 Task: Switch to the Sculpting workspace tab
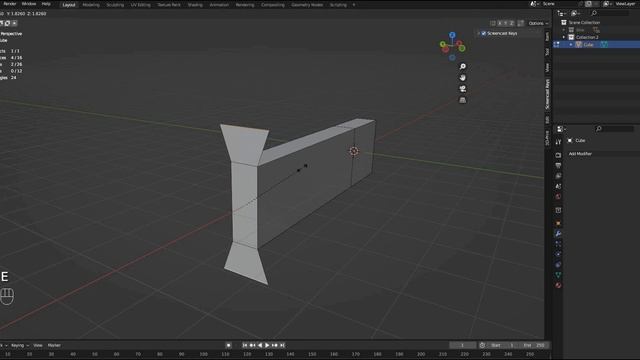pyautogui.click(x=115, y=5)
